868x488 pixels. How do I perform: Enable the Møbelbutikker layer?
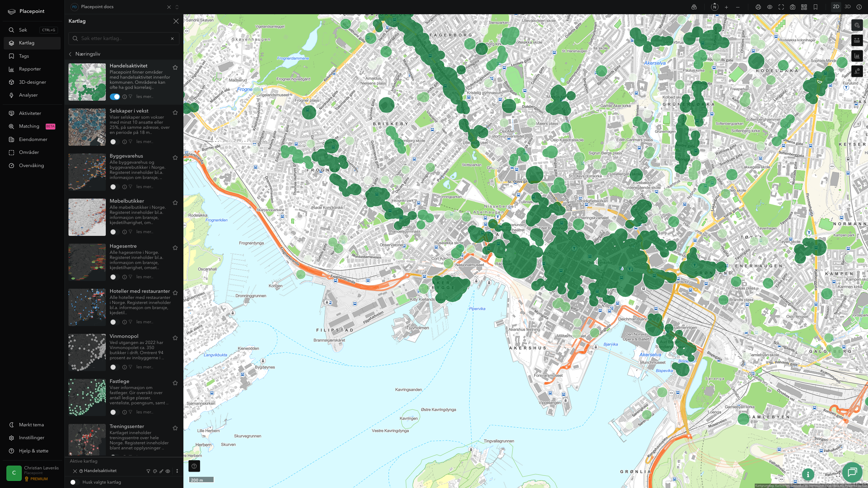coord(115,232)
